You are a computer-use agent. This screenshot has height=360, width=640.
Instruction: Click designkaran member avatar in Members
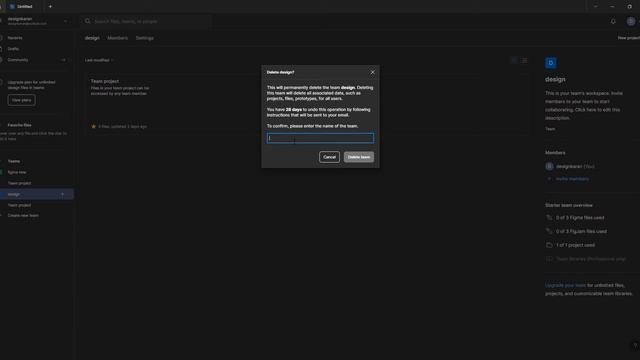(x=549, y=166)
